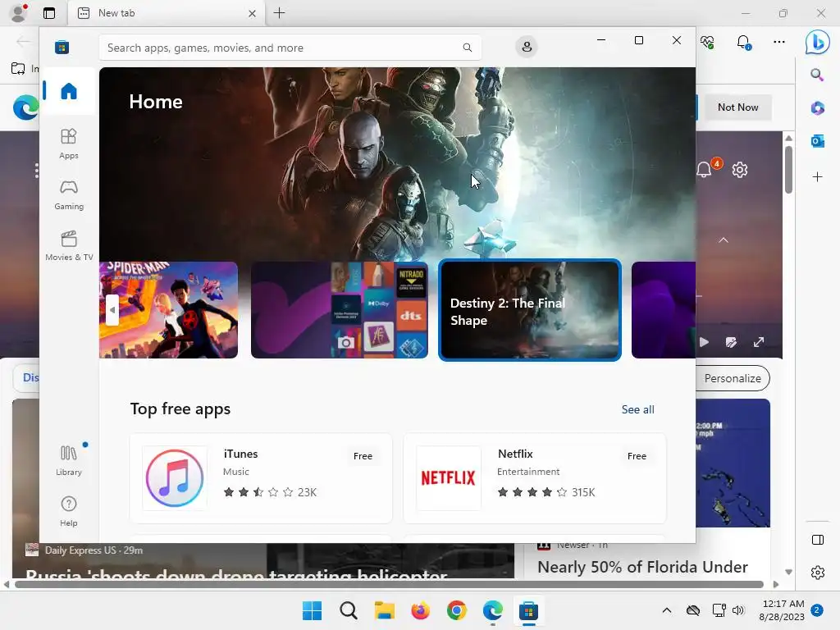Open Edge browser essentials heart icon
The height and width of the screenshot is (630, 840).
[707, 42]
